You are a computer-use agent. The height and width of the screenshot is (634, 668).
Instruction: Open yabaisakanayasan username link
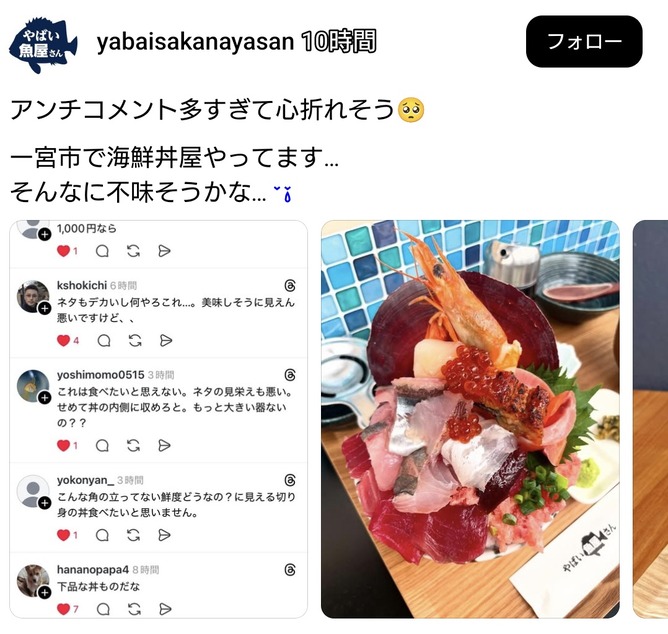coord(195,42)
